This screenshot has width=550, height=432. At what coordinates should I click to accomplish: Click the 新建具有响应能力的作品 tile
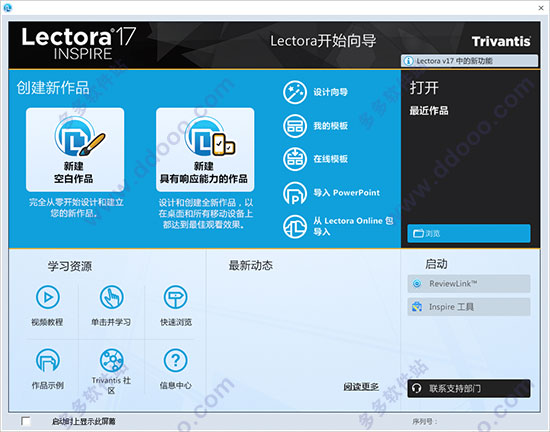point(205,150)
